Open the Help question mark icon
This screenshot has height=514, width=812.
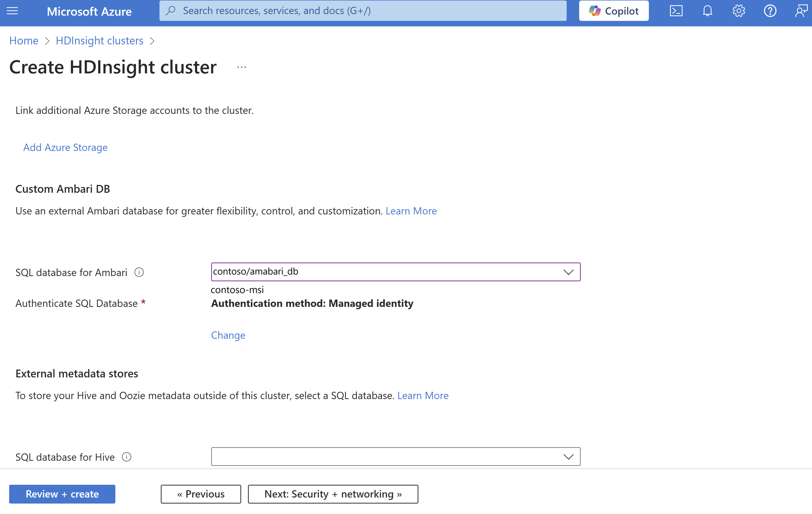pos(770,11)
